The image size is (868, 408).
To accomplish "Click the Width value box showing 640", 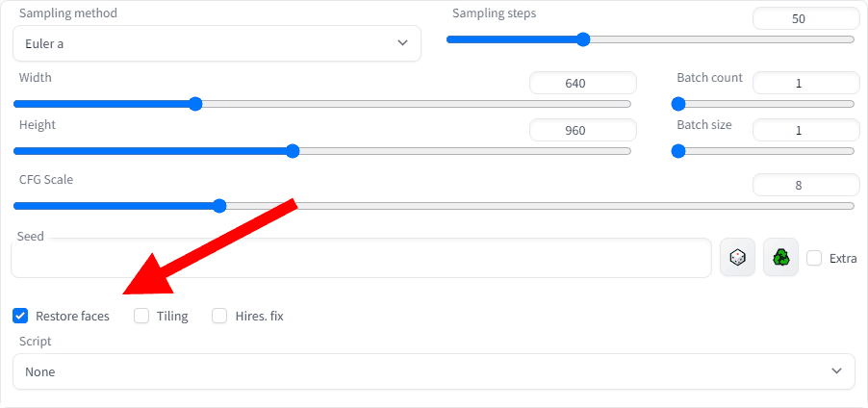I will click(x=583, y=83).
